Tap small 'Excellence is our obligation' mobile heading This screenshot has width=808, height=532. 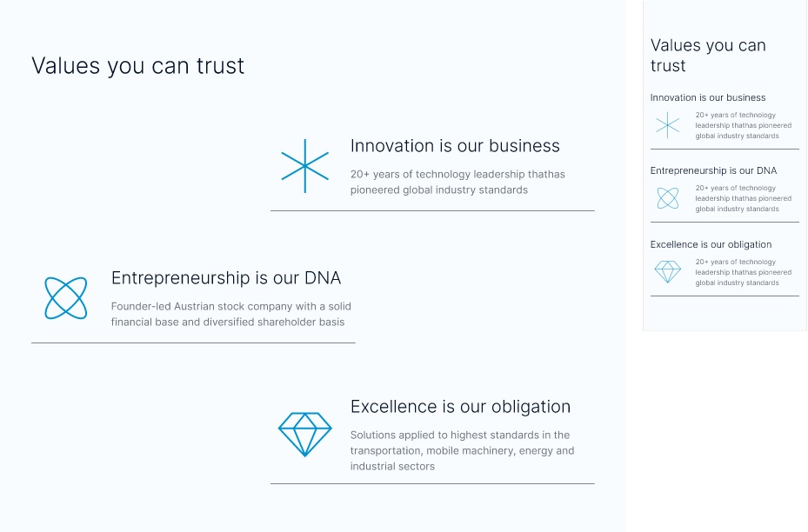click(711, 244)
